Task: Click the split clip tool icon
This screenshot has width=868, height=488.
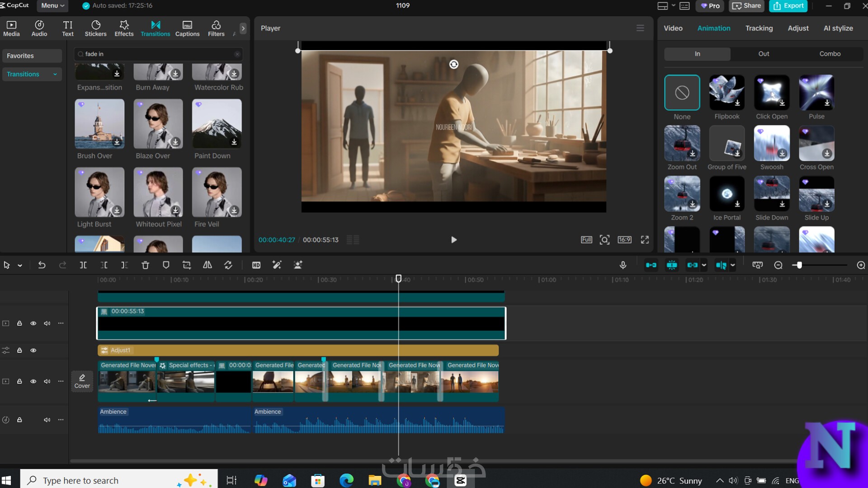Action: [83, 265]
